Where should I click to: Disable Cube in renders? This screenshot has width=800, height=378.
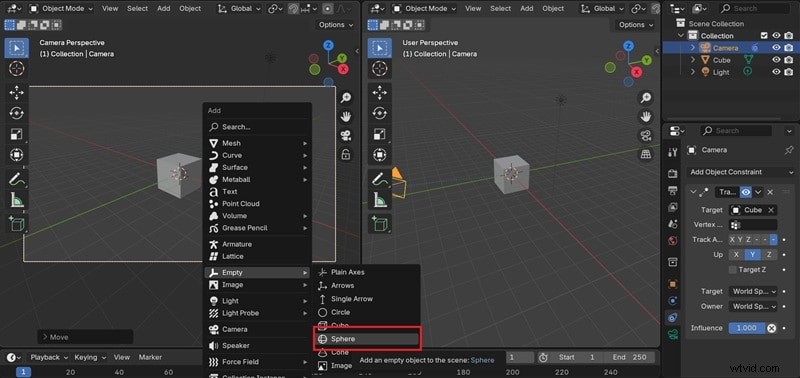tap(789, 60)
